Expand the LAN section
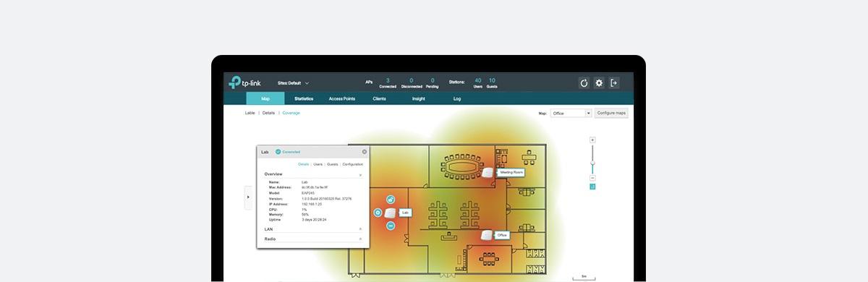The width and height of the screenshot is (868, 282). point(313,229)
